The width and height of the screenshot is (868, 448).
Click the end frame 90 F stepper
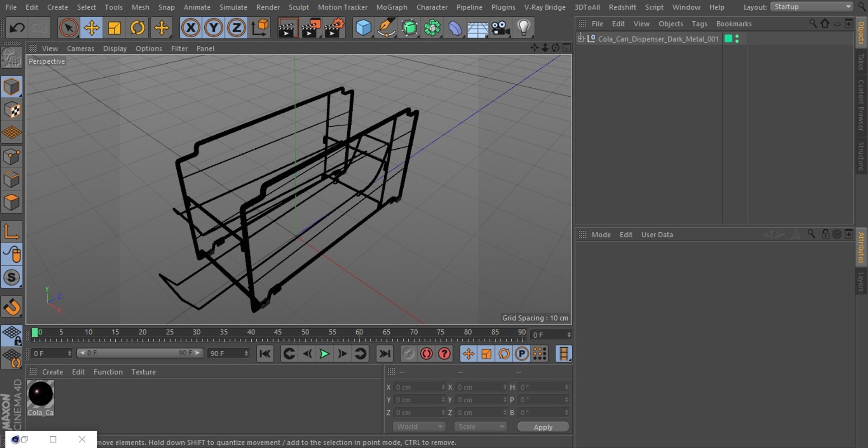(x=246, y=354)
